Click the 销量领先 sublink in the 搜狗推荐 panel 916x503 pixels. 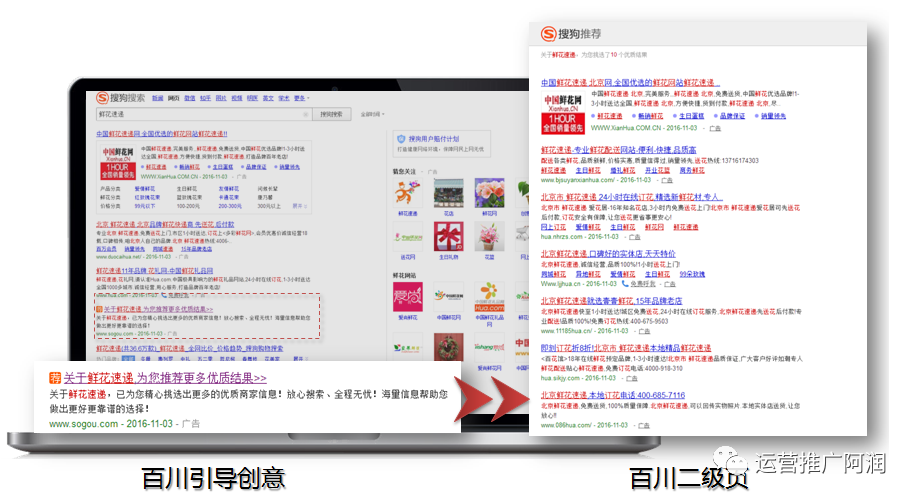(x=773, y=116)
